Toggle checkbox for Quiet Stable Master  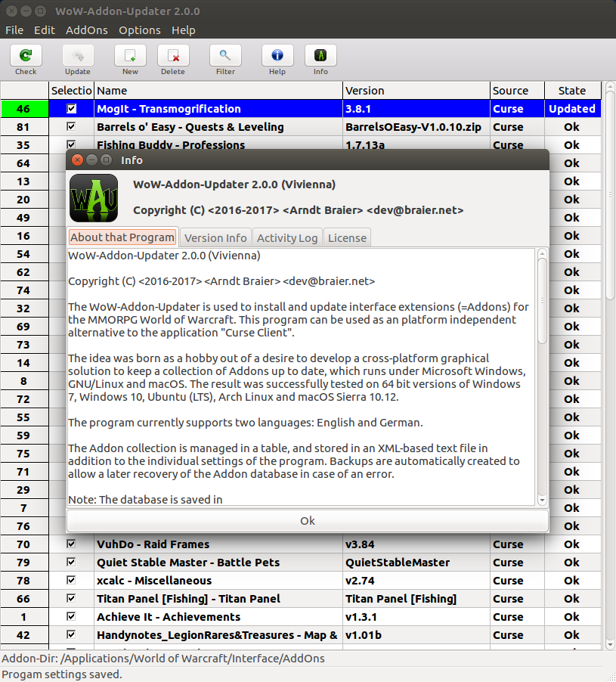(71, 562)
